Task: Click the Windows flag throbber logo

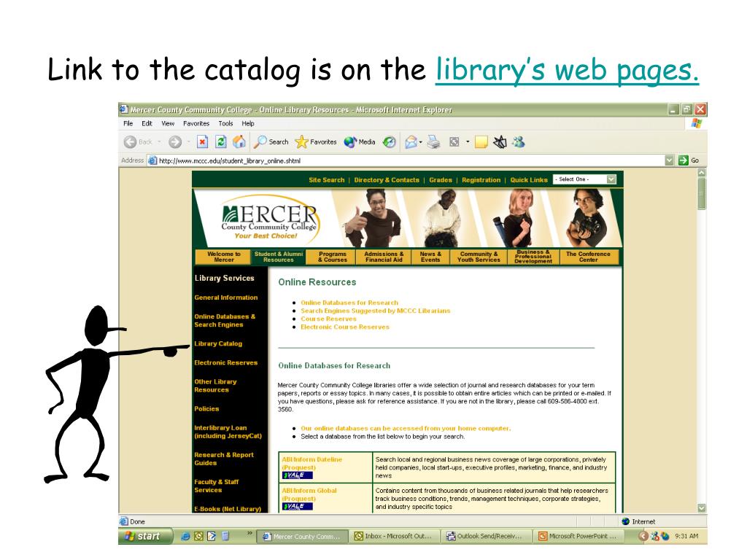Action: click(697, 123)
